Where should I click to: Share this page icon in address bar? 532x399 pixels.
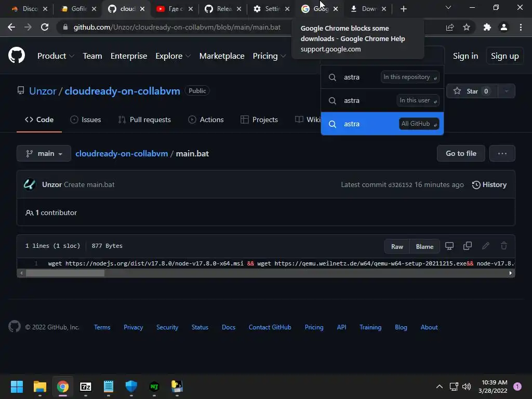(450, 27)
